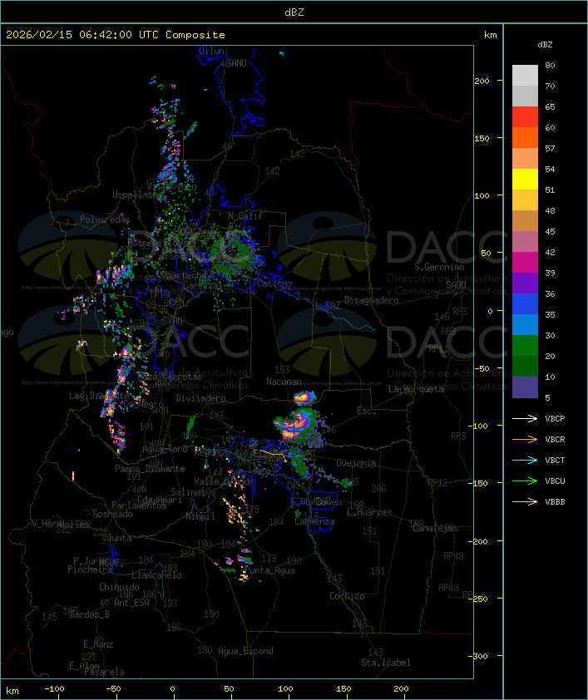Click the orange VBCR arrow in legend
This screenshot has height=700, width=588.
click(x=525, y=439)
